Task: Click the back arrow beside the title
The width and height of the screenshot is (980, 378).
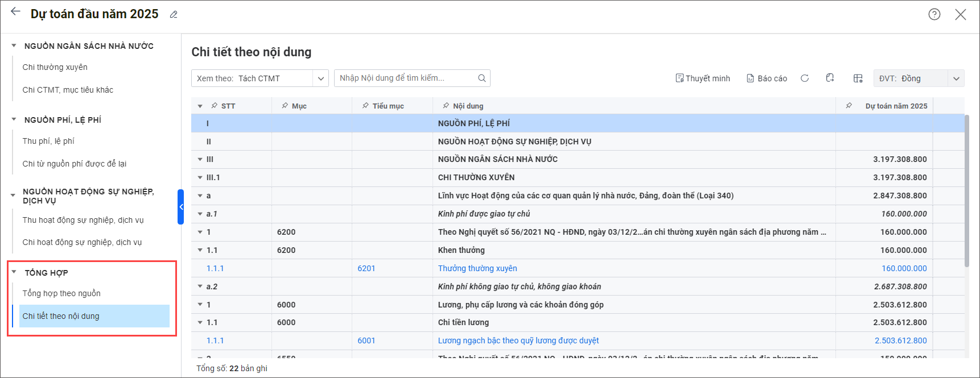Action: (15, 12)
